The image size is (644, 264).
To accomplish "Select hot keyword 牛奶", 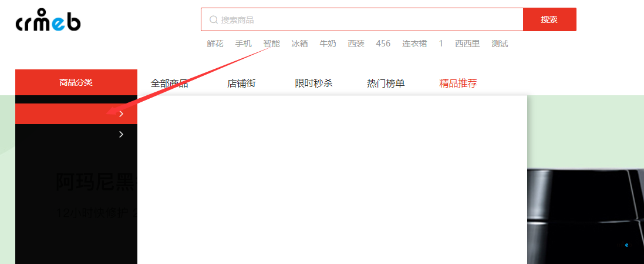I will pos(328,44).
